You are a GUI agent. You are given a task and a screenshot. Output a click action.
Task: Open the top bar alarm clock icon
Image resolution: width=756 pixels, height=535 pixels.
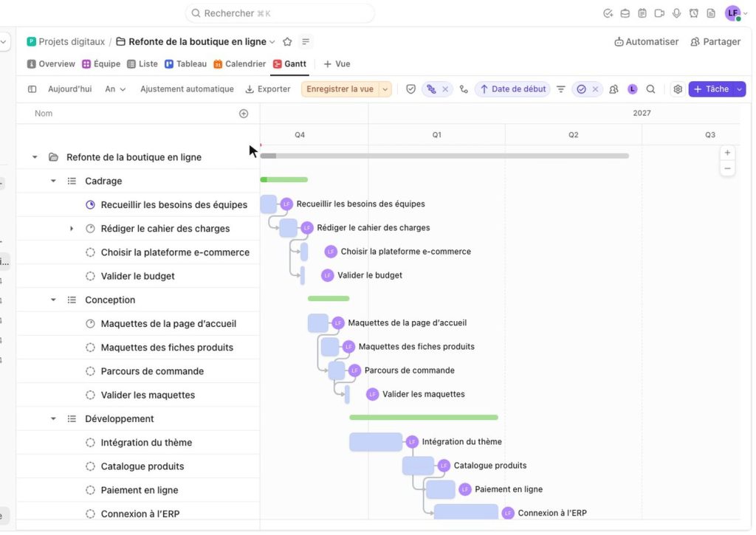click(694, 13)
